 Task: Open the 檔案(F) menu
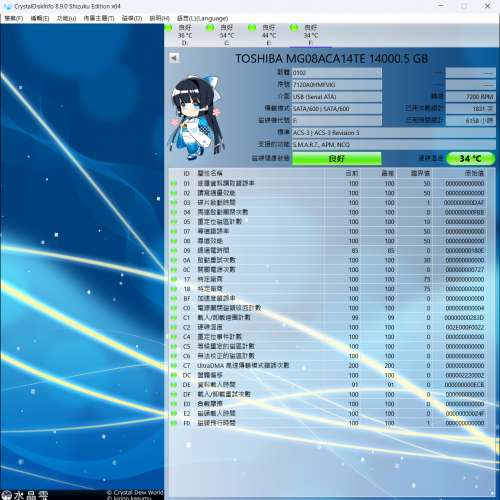[x=13, y=18]
